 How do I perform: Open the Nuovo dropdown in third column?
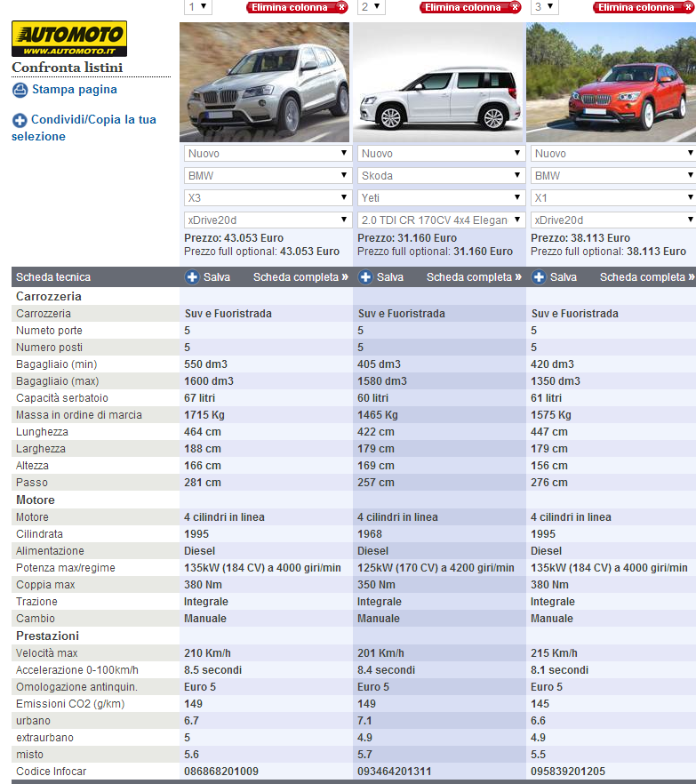point(613,154)
